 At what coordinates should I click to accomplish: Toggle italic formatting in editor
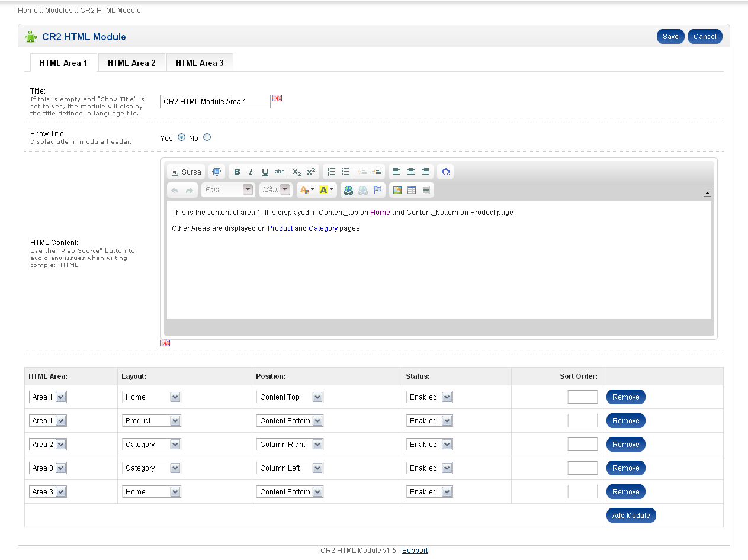pyautogui.click(x=251, y=172)
